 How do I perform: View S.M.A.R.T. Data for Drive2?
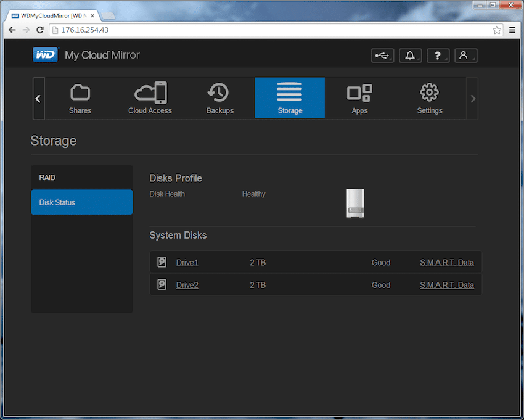click(x=447, y=285)
